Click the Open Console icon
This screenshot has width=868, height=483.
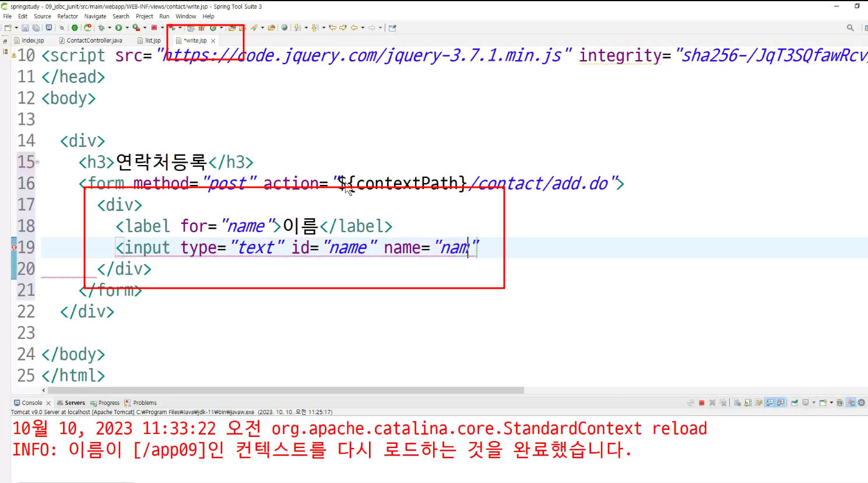[823, 402]
